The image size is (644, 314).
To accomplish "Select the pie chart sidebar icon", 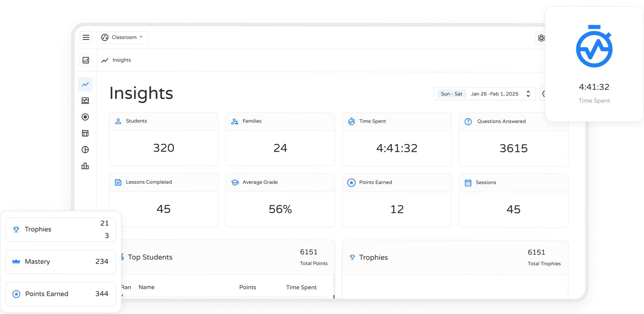I will click(85, 150).
